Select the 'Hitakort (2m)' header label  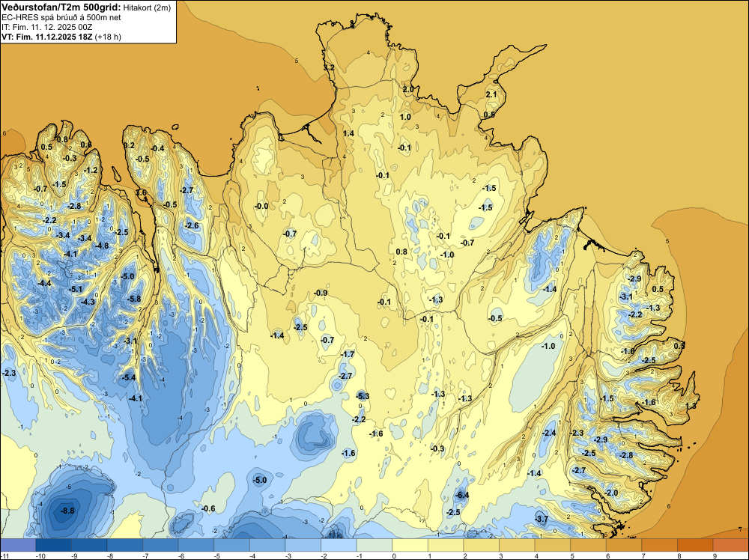(x=147, y=7)
